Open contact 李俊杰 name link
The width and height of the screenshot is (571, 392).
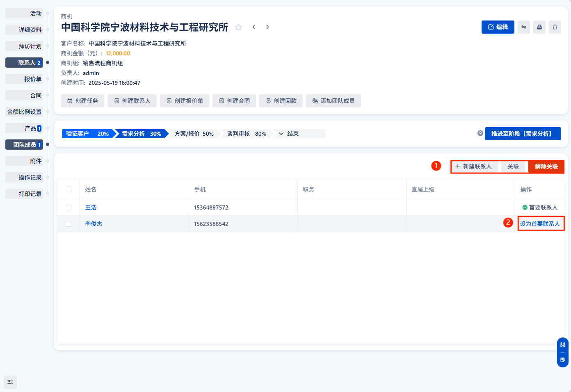pos(94,224)
